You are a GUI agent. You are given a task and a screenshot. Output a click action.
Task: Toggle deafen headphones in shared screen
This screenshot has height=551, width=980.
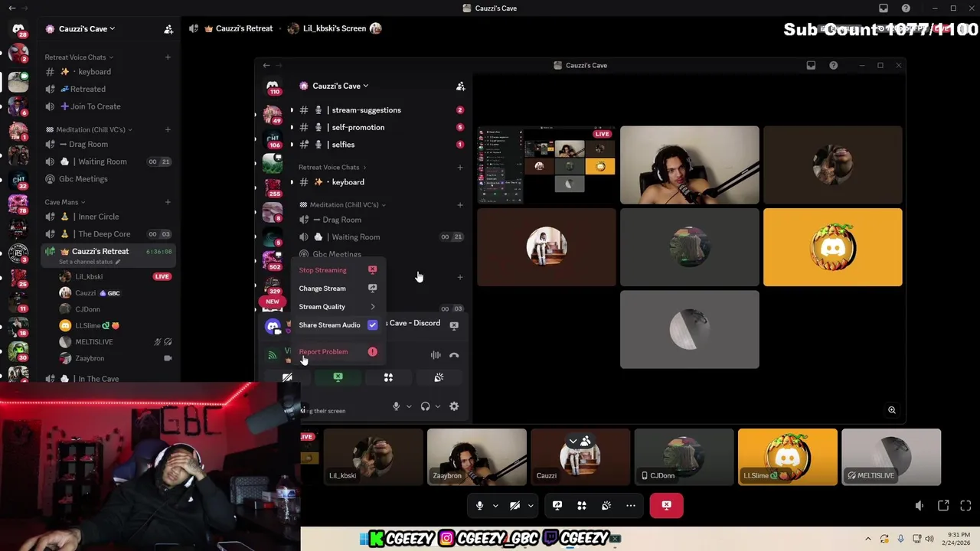coord(425,406)
